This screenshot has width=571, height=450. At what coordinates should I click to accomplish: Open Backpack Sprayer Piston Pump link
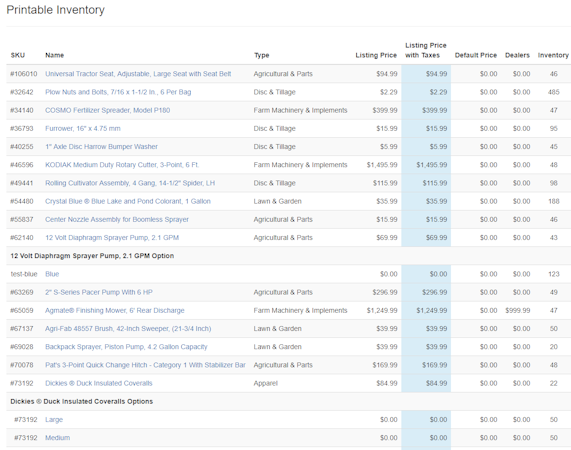[x=126, y=347]
